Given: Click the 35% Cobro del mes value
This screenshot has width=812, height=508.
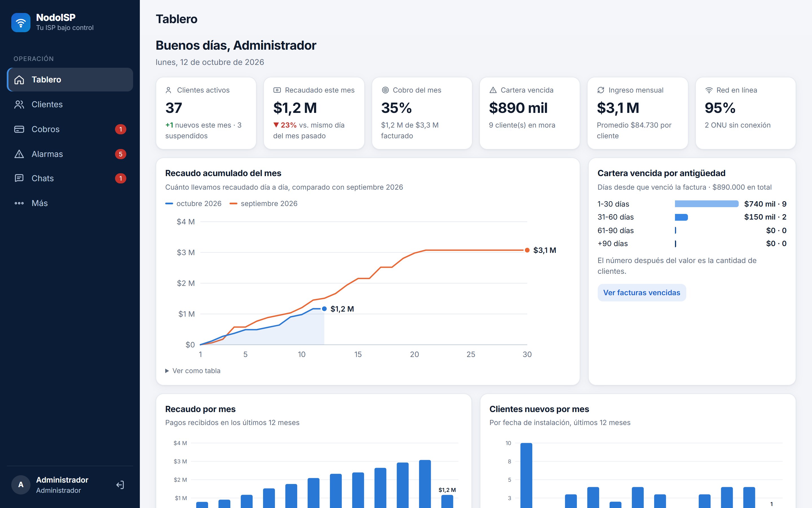Looking at the screenshot, I should [x=396, y=108].
